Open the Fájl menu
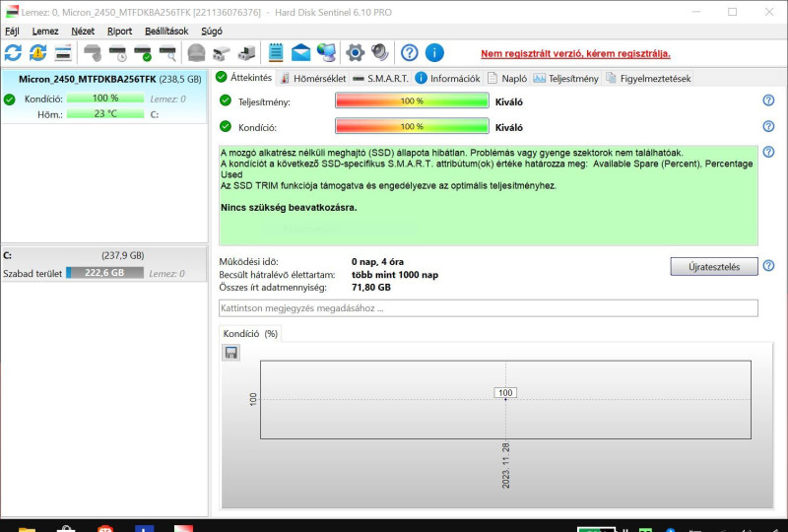 pos(12,32)
